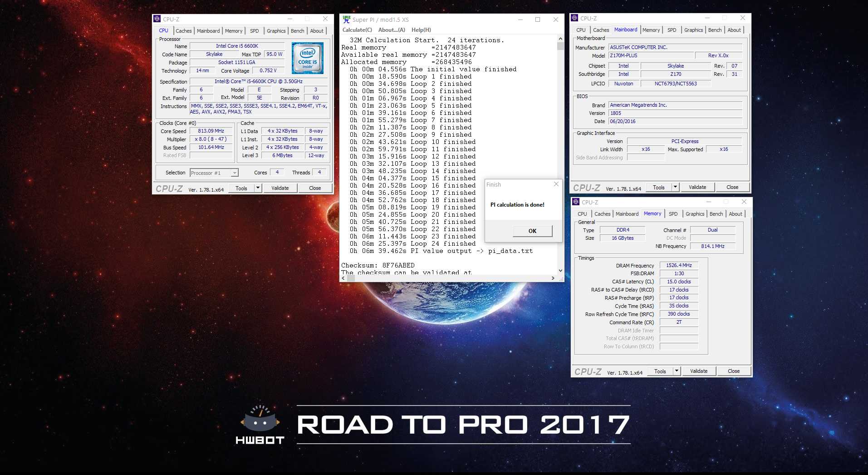Screen dimensions: 868x475
Task: Click the Z170M-PLUS model field
Action: 651,55
